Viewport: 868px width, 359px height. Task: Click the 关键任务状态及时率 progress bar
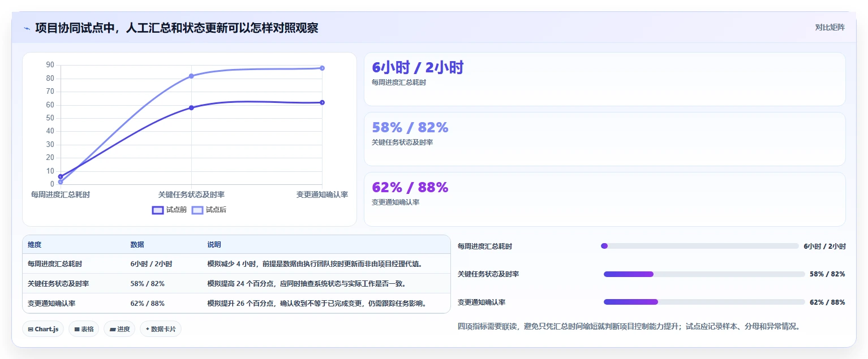click(704, 274)
